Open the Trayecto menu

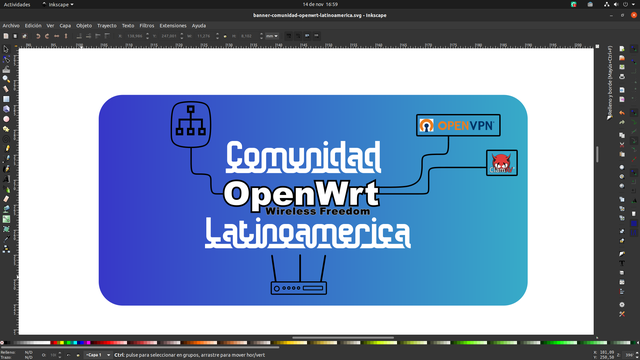pos(107,26)
